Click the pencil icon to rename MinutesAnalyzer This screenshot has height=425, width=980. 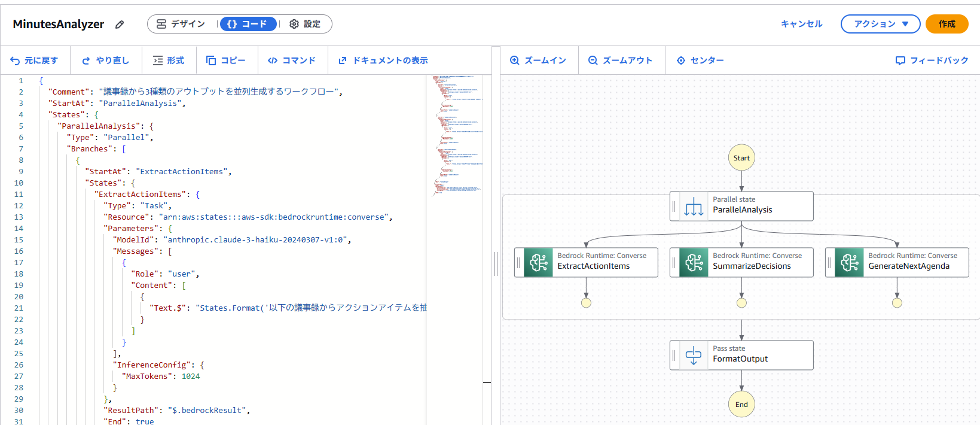coord(120,25)
